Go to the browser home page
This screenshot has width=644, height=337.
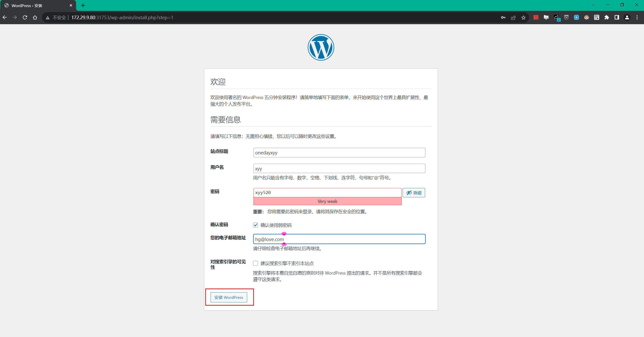pyautogui.click(x=35, y=17)
